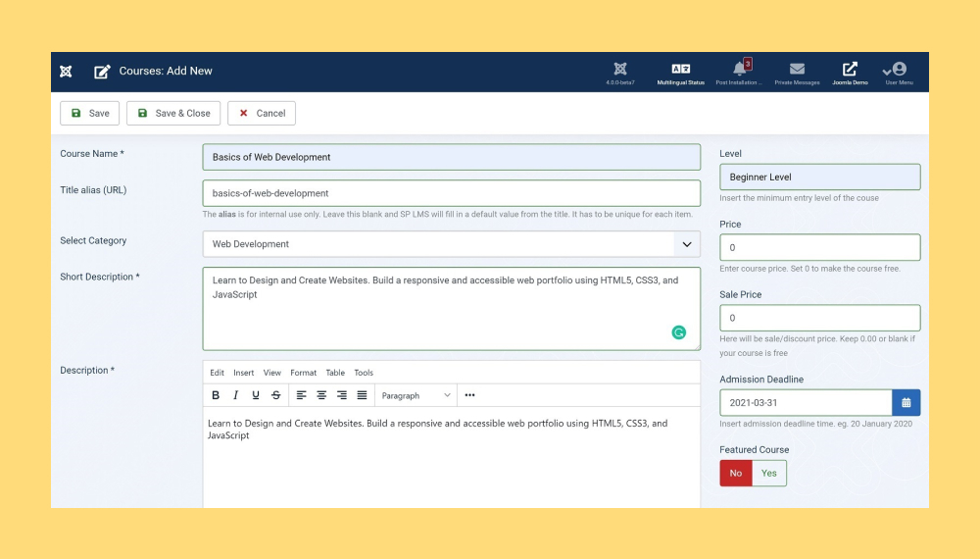Open the admission deadline calendar picker

pos(906,403)
